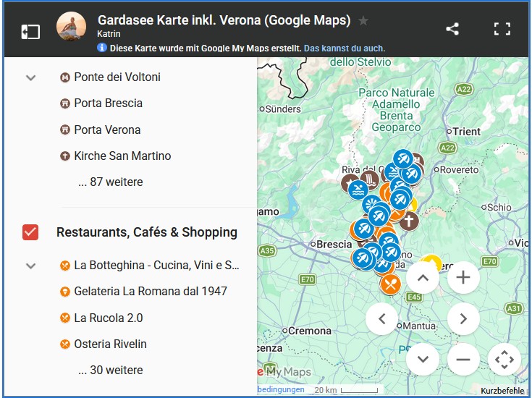Pan the map upward
The image size is (532, 398).
(x=423, y=277)
